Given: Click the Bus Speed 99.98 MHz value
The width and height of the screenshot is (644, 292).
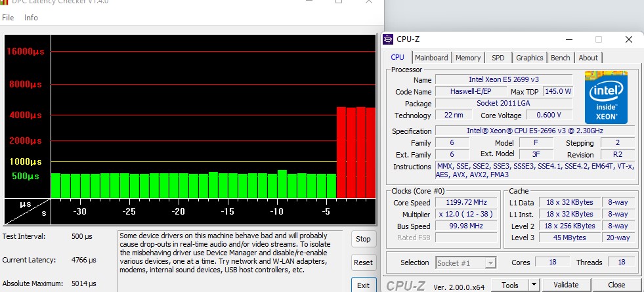Looking at the screenshot, I should 466,226.
